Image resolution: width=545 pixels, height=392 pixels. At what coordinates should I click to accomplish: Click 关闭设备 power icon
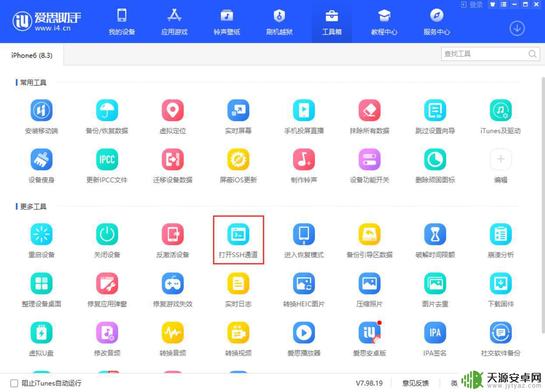point(107,234)
